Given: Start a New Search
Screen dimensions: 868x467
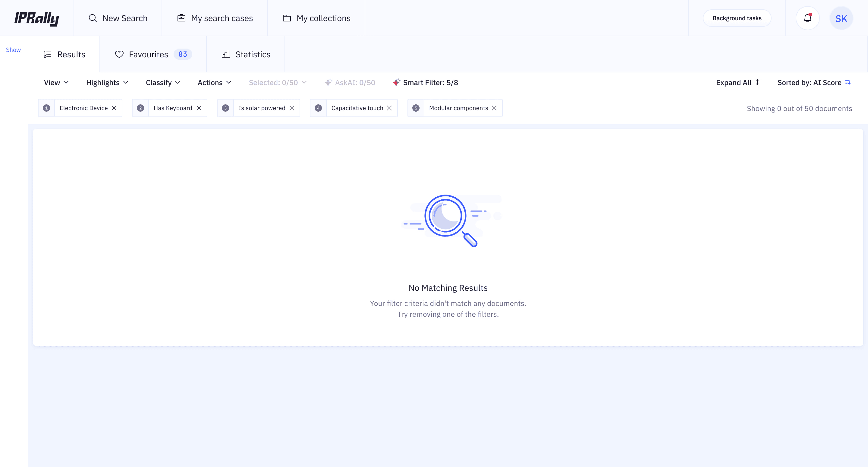Looking at the screenshot, I should tap(118, 18).
